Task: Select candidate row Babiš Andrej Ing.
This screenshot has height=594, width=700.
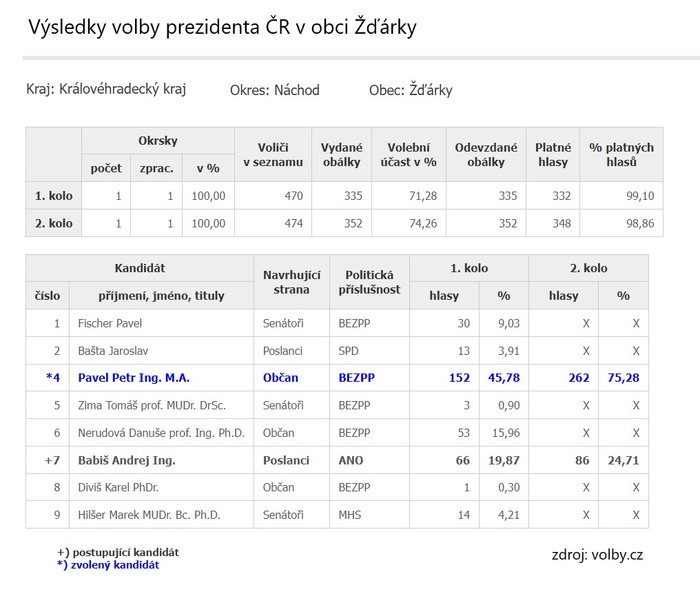Action: (x=337, y=460)
